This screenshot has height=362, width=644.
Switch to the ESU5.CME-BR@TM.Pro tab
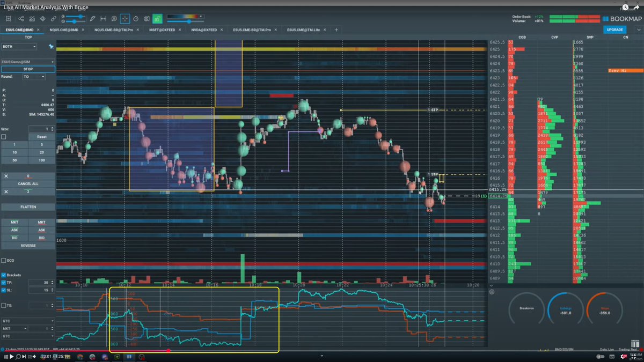252,29
